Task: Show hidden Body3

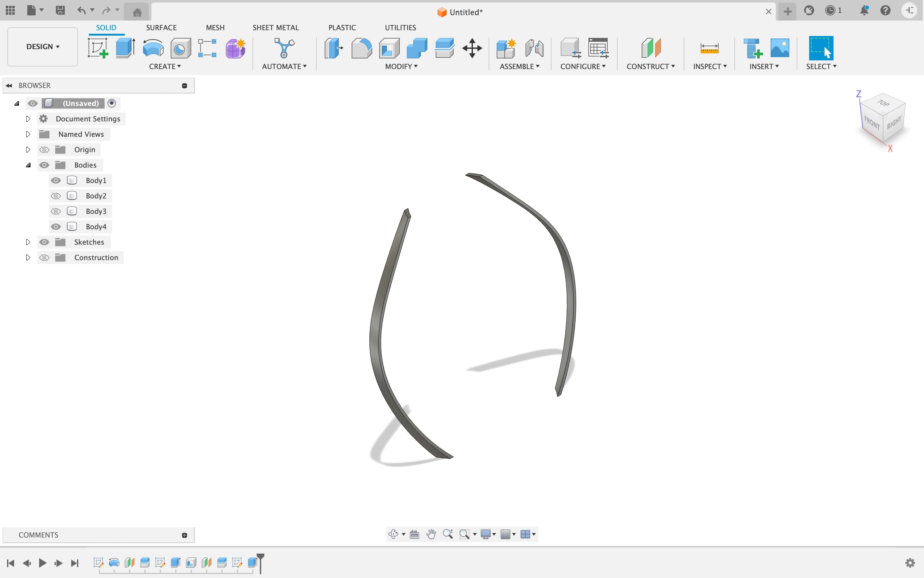Action: pos(56,211)
